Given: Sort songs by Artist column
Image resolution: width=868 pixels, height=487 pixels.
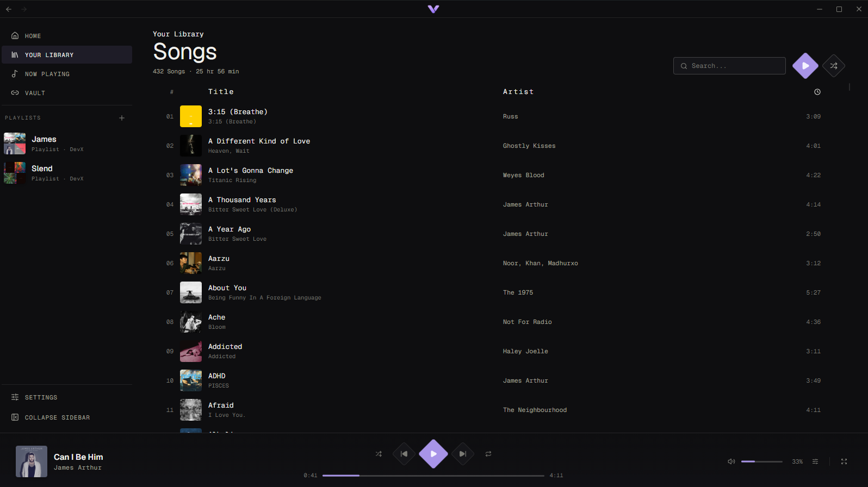Looking at the screenshot, I should coord(518,92).
